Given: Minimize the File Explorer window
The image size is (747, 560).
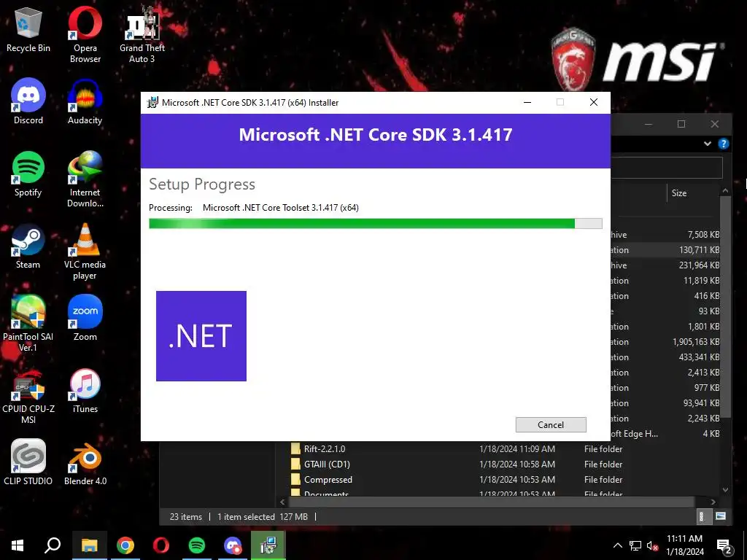Looking at the screenshot, I should (x=649, y=124).
